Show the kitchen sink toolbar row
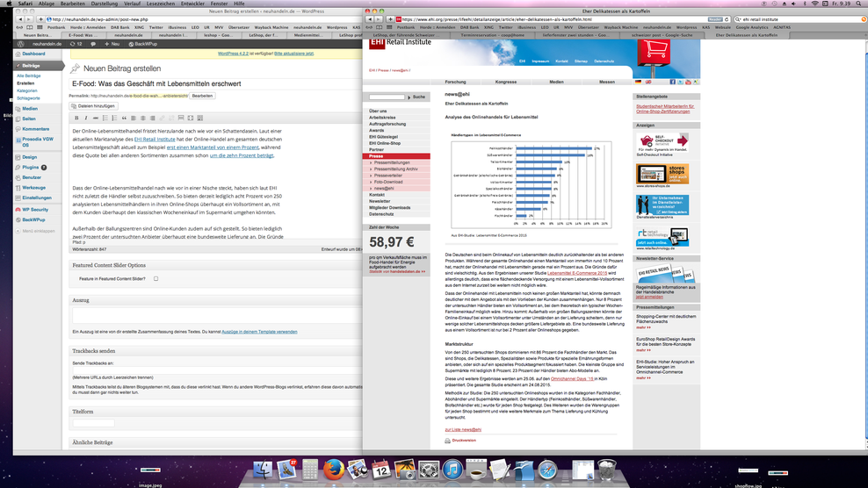This screenshot has height=488, width=868. (x=199, y=118)
